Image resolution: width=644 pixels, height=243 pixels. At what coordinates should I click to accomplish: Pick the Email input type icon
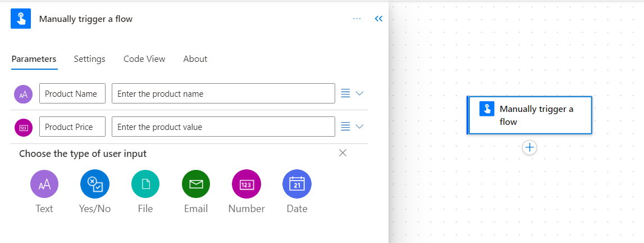(x=196, y=184)
